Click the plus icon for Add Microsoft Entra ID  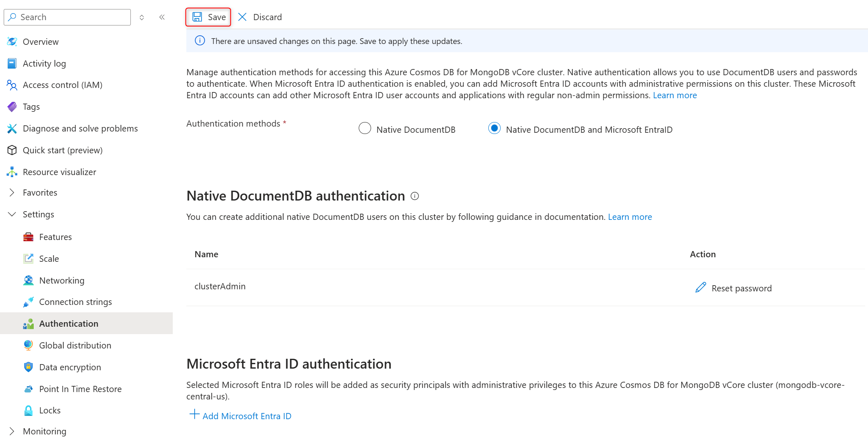coord(194,414)
